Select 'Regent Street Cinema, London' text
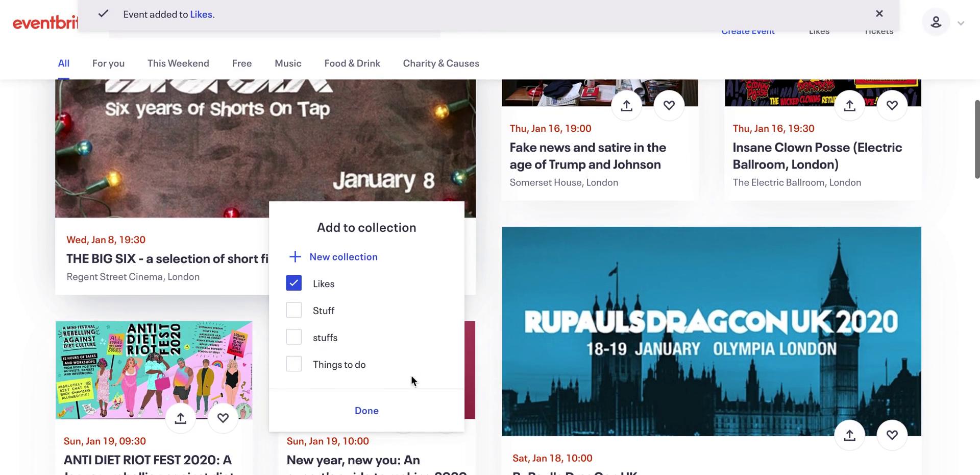This screenshot has width=980, height=475. (133, 277)
